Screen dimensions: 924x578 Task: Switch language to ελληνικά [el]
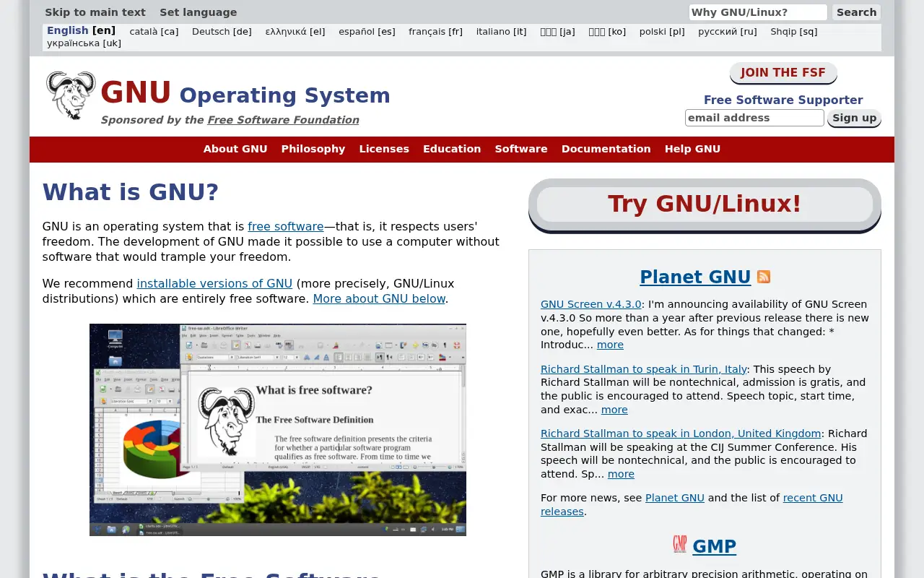(x=295, y=32)
